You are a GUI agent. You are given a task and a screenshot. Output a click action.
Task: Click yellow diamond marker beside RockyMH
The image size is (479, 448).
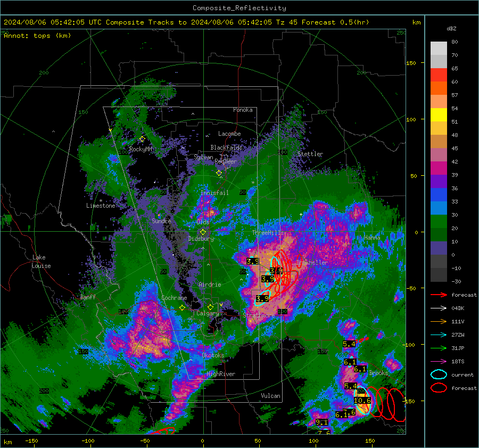pos(142,139)
